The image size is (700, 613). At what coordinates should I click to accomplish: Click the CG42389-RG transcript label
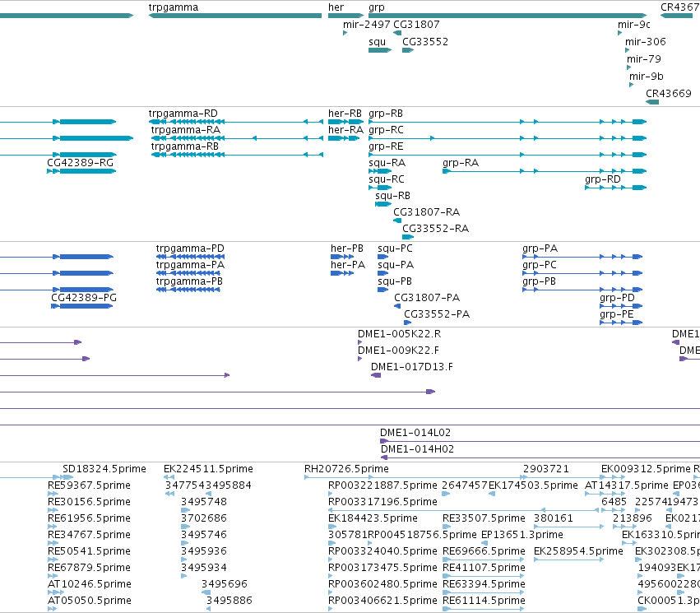(x=80, y=163)
